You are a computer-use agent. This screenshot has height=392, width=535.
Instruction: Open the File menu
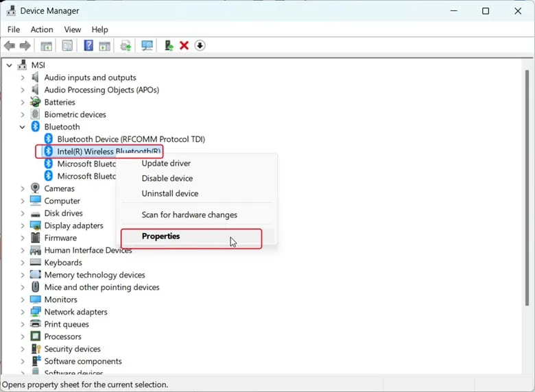coord(14,29)
